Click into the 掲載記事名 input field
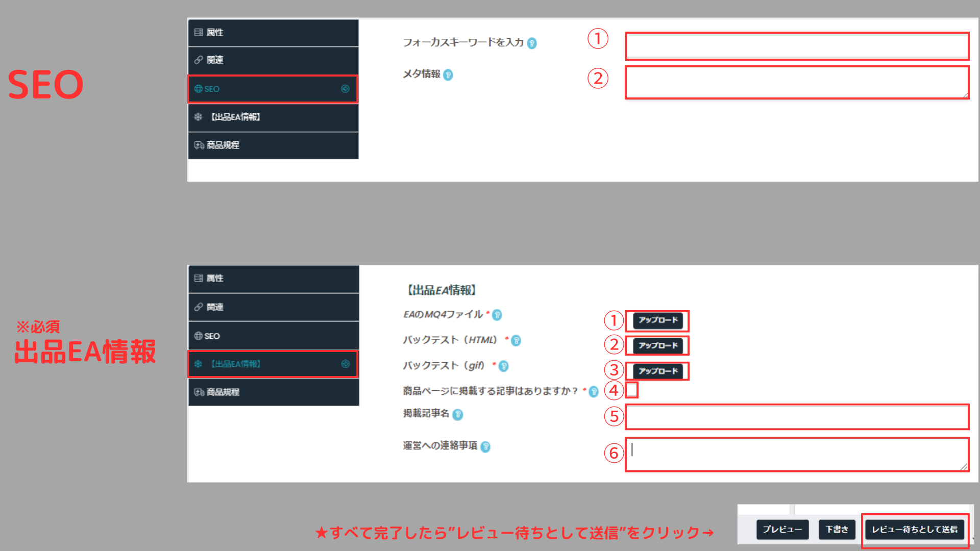Screen dimensions: 980x551 797,417
